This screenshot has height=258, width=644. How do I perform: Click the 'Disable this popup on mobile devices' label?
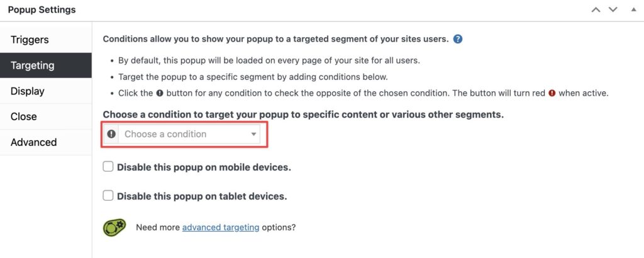point(204,167)
